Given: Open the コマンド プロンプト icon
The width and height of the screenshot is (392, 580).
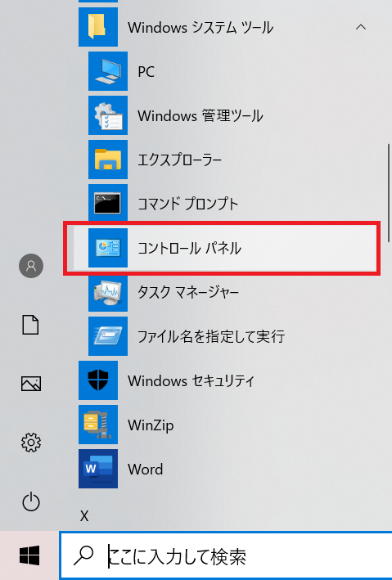Looking at the screenshot, I should (108, 204).
